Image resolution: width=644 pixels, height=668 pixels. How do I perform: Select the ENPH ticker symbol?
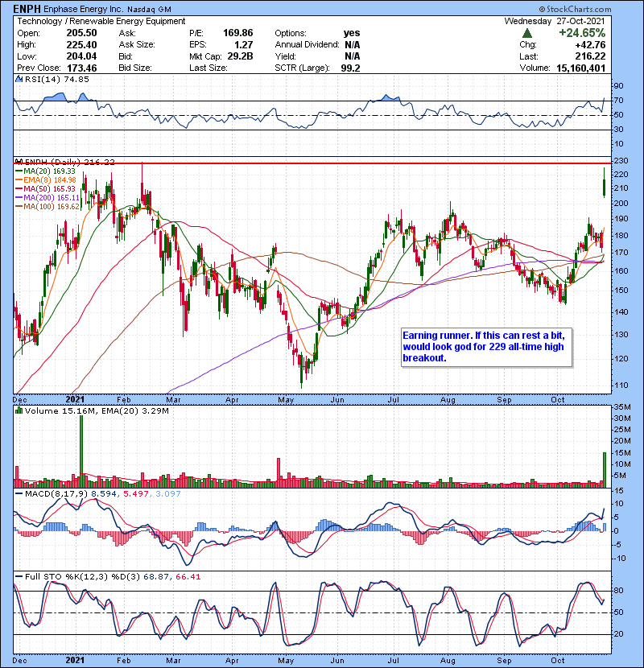27,9
